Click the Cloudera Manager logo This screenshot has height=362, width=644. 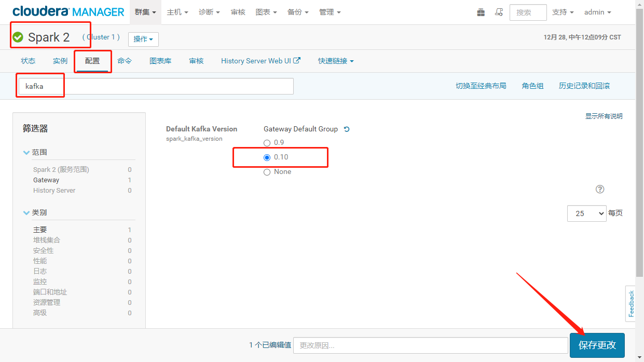(68, 12)
